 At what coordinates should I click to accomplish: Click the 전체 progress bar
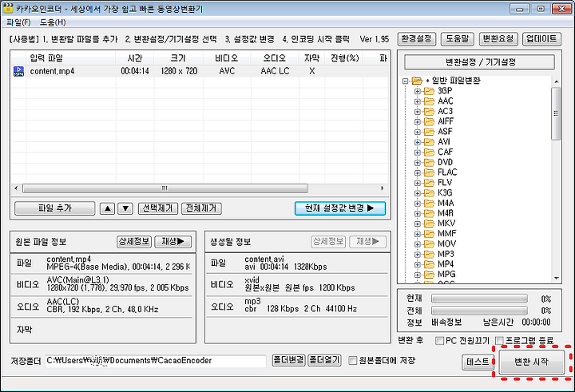tap(479, 311)
